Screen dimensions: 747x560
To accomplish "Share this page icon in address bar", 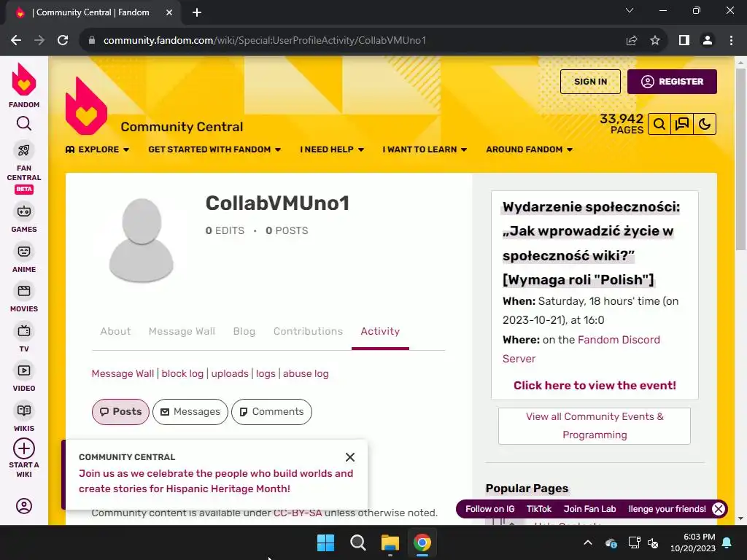I will 632,41.
